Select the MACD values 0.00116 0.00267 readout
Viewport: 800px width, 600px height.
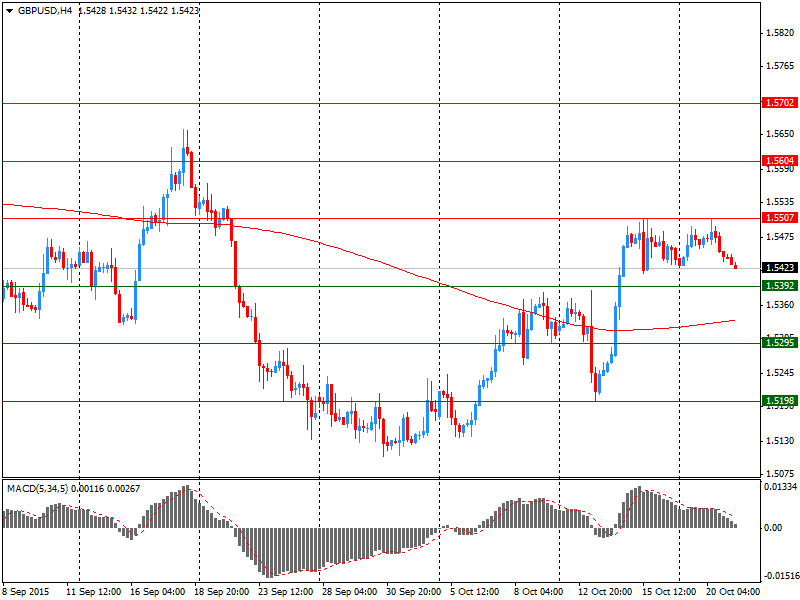[x=106, y=489]
